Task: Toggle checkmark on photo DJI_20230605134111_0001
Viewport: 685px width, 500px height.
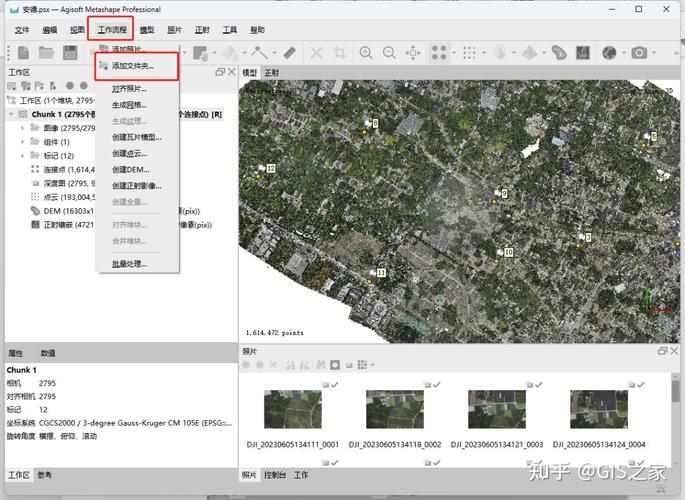Action: [335, 384]
